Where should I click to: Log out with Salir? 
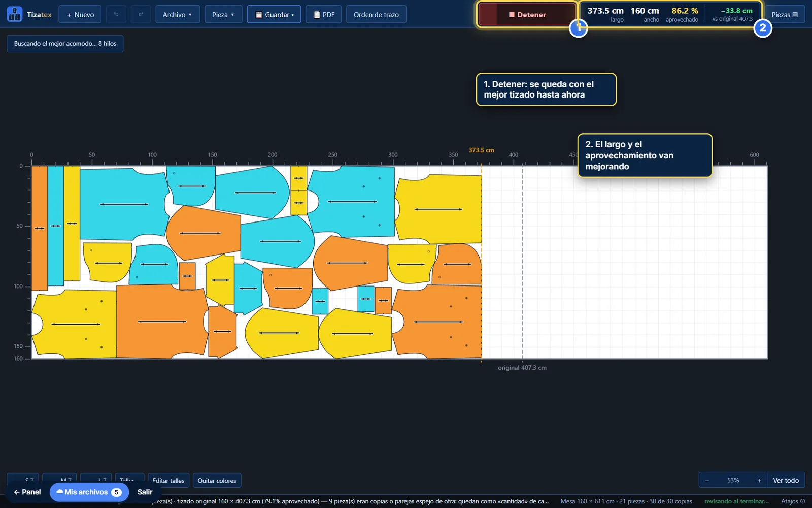pos(145,492)
